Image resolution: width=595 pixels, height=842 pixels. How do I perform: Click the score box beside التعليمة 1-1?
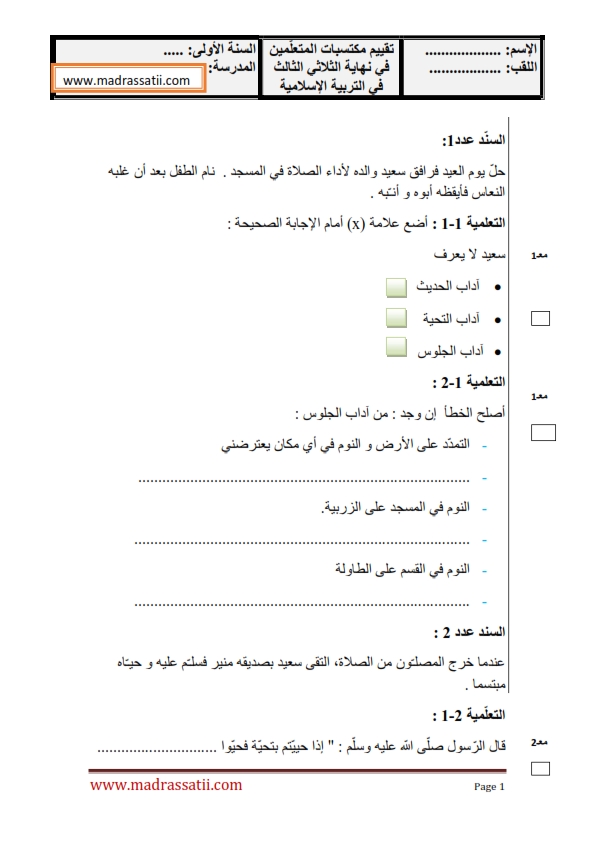click(540, 318)
